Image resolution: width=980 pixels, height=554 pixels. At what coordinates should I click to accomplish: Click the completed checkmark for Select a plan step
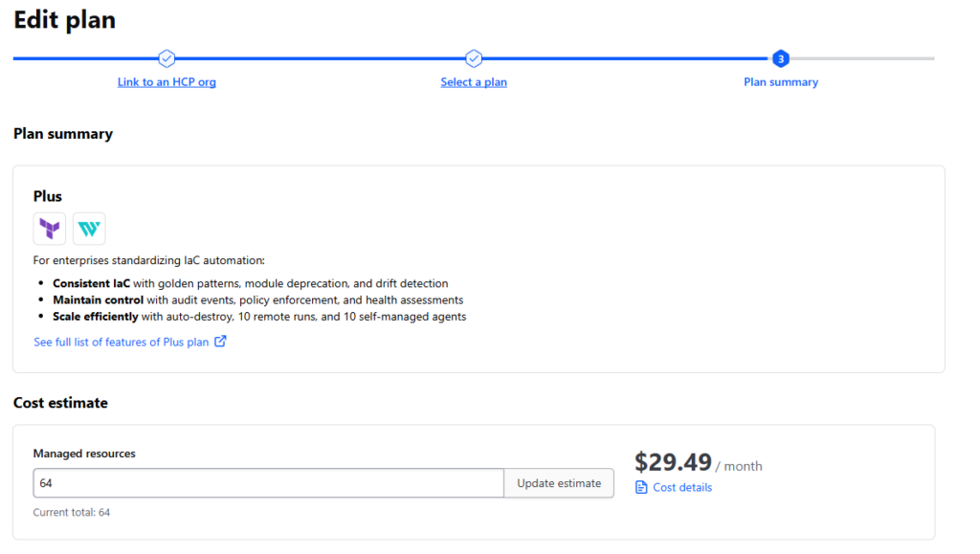[x=474, y=58]
